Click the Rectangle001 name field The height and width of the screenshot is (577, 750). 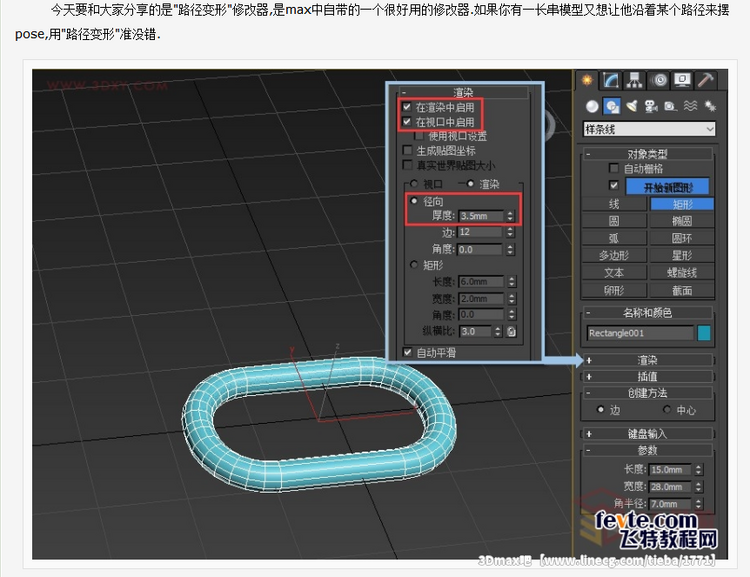coord(640,333)
